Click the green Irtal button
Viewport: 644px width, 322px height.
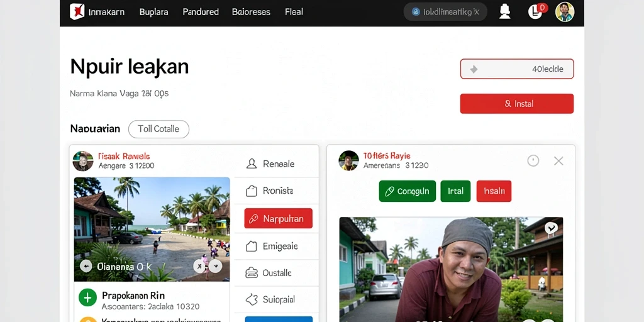click(x=455, y=191)
